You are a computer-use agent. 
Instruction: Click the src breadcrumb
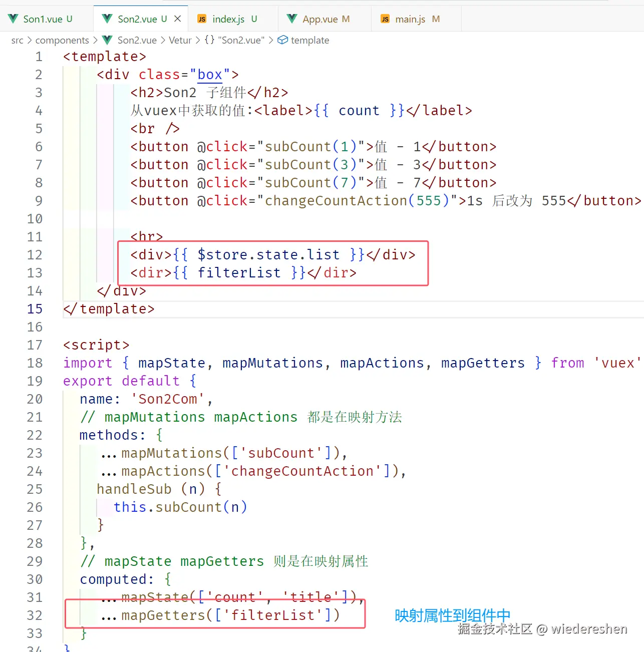(x=17, y=40)
